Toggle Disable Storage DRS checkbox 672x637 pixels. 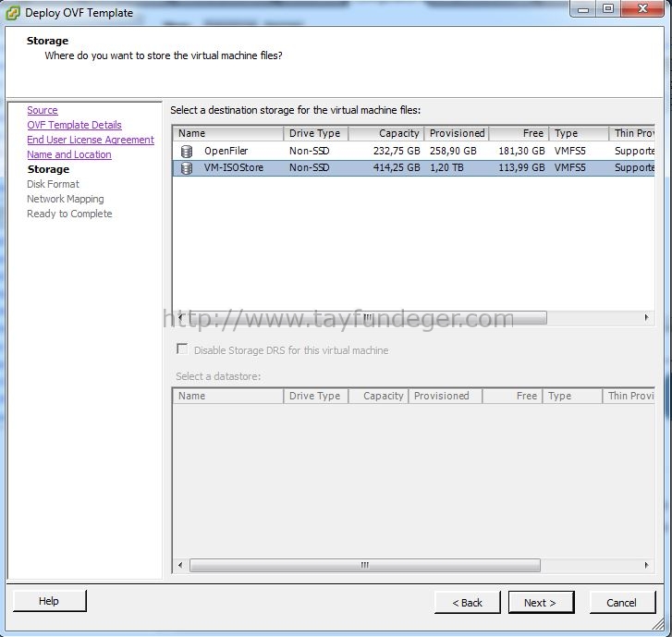[x=182, y=349]
